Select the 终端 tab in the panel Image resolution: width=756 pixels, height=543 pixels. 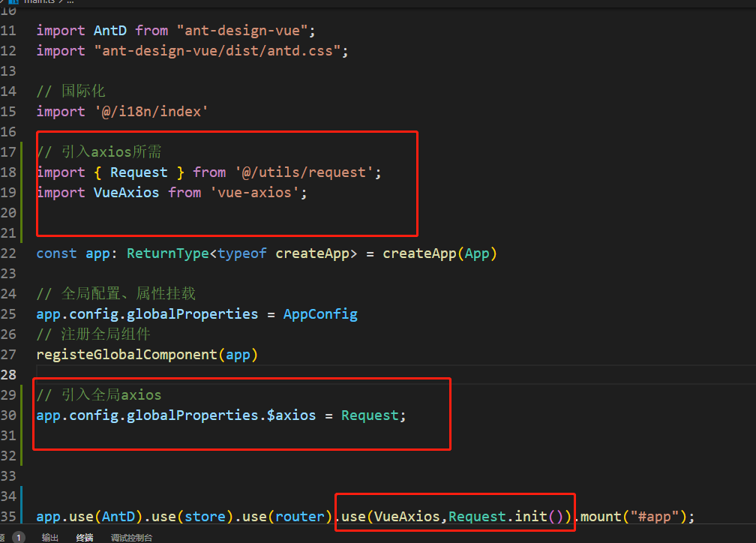[85, 537]
